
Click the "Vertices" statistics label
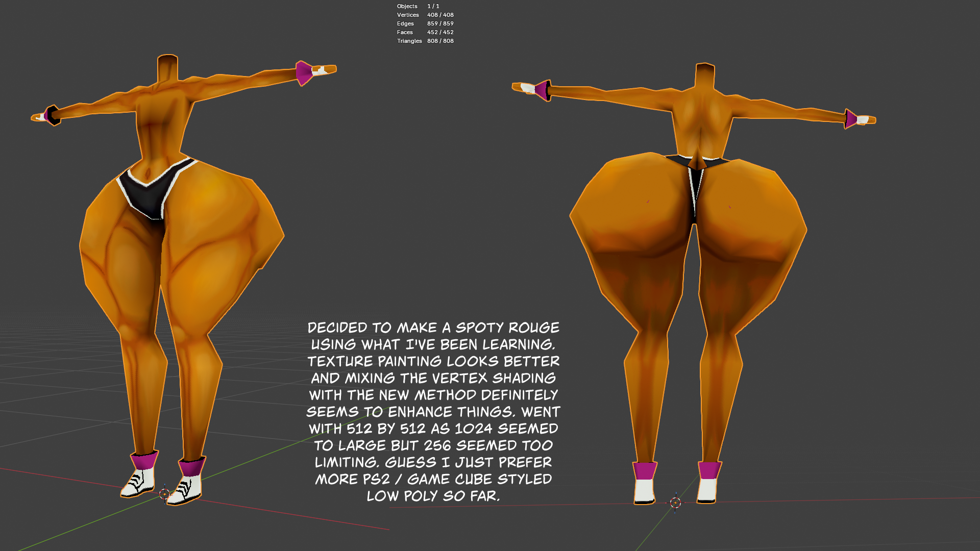(408, 15)
